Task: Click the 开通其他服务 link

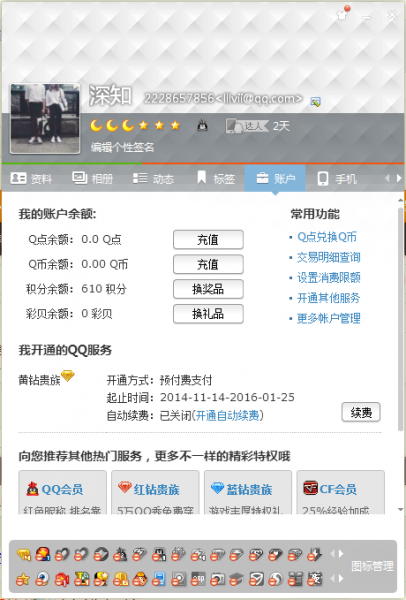Action: point(329,298)
